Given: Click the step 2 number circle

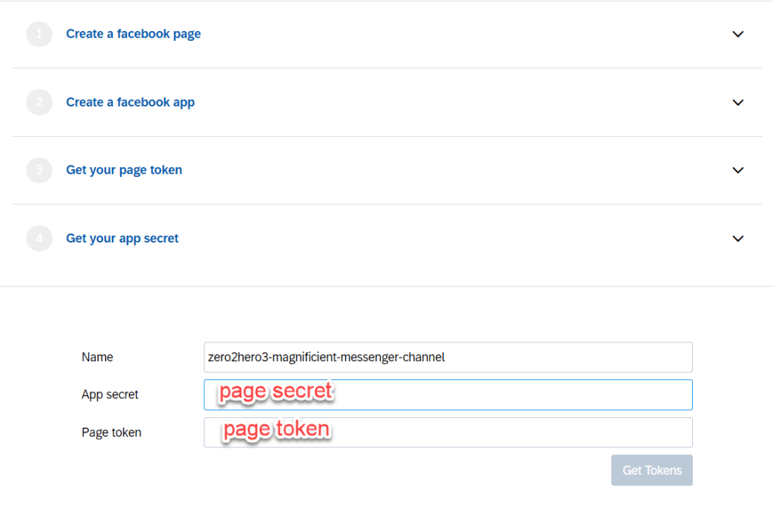Looking at the screenshot, I should tap(39, 102).
